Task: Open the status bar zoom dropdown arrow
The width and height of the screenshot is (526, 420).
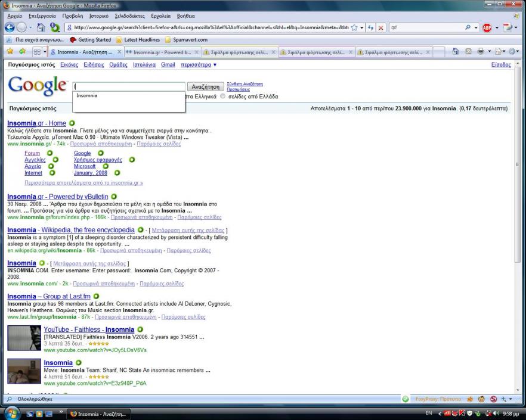Action: [510, 399]
